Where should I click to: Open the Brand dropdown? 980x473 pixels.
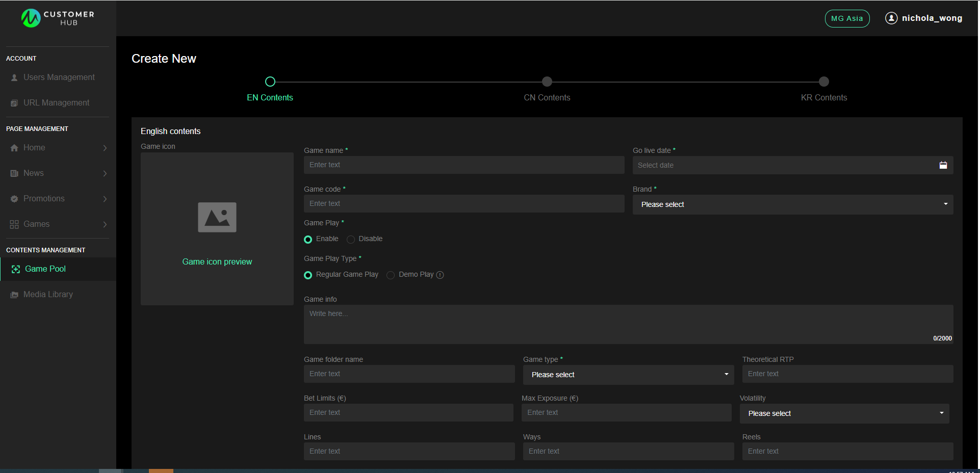pyautogui.click(x=792, y=204)
